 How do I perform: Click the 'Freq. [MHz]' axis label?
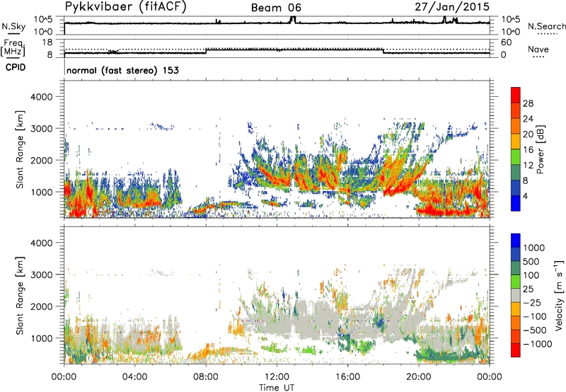[13, 47]
